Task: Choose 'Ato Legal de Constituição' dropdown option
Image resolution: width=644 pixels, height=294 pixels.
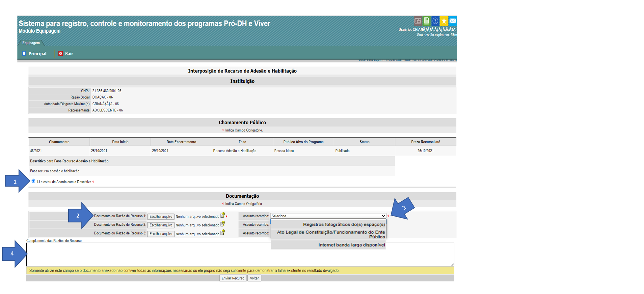Action: pos(331,234)
